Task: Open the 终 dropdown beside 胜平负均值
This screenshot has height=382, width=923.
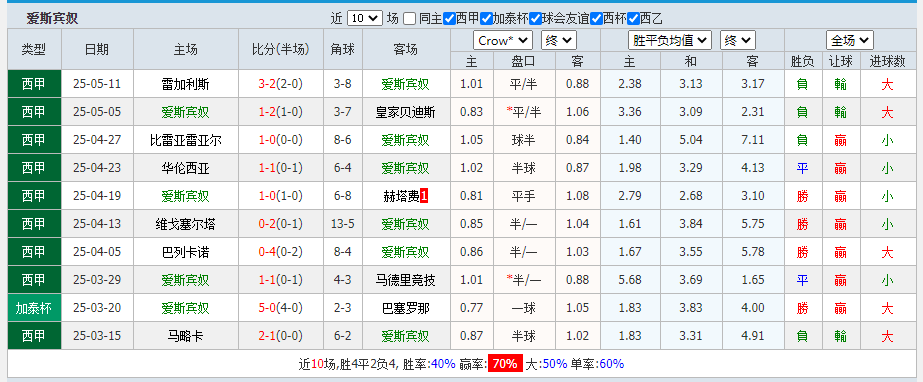Action: pos(738,41)
